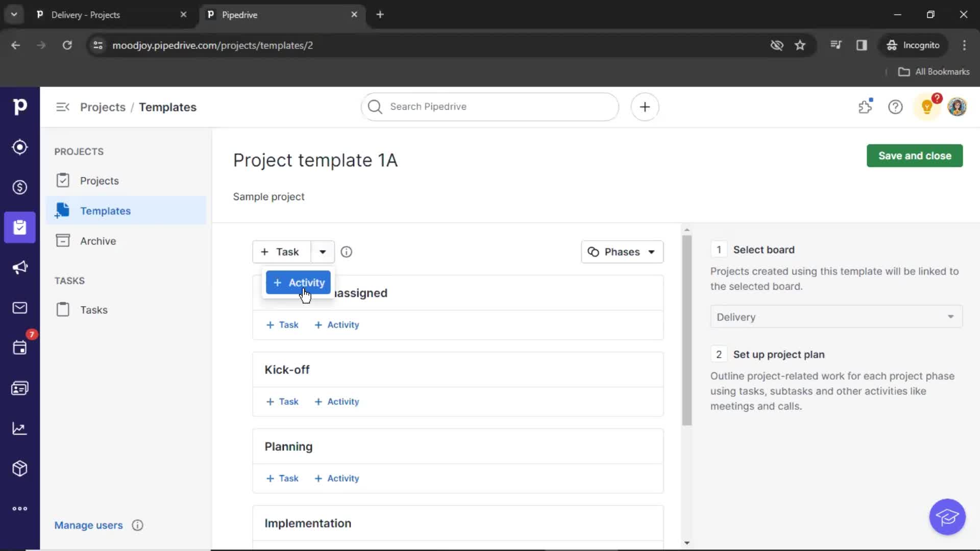Add Activity to Kick-off phase
Viewport: 980px width, 551px height.
click(x=337, y=401)
